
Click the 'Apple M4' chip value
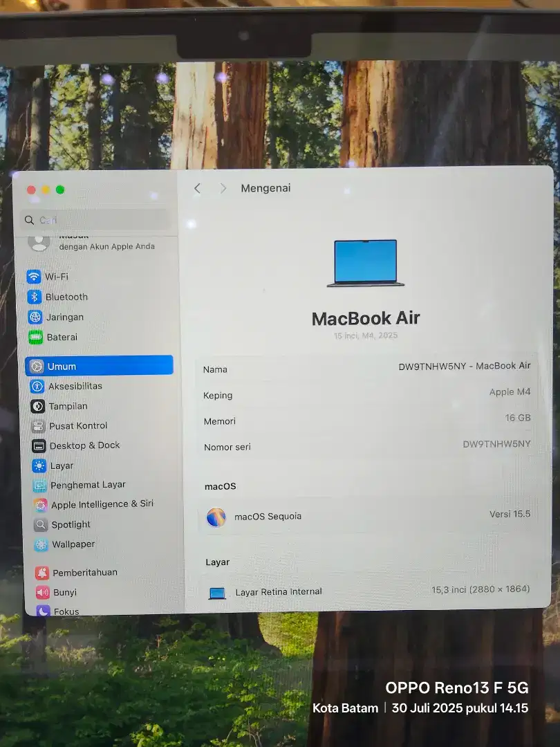[x=510, y=391]
